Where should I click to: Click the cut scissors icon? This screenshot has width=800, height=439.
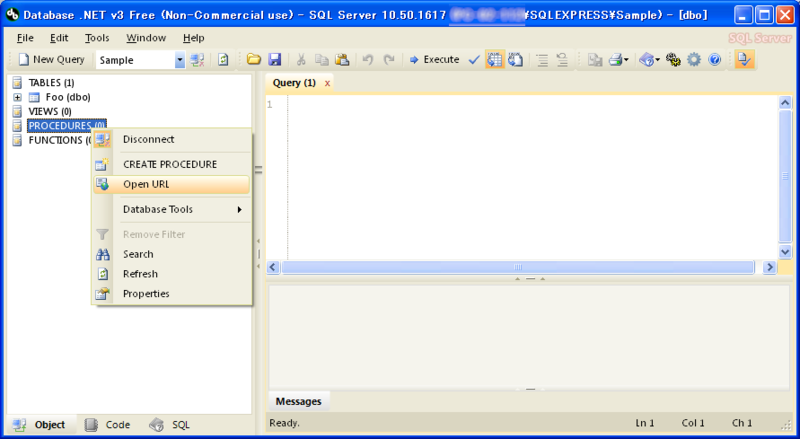(x=301, y=60)
